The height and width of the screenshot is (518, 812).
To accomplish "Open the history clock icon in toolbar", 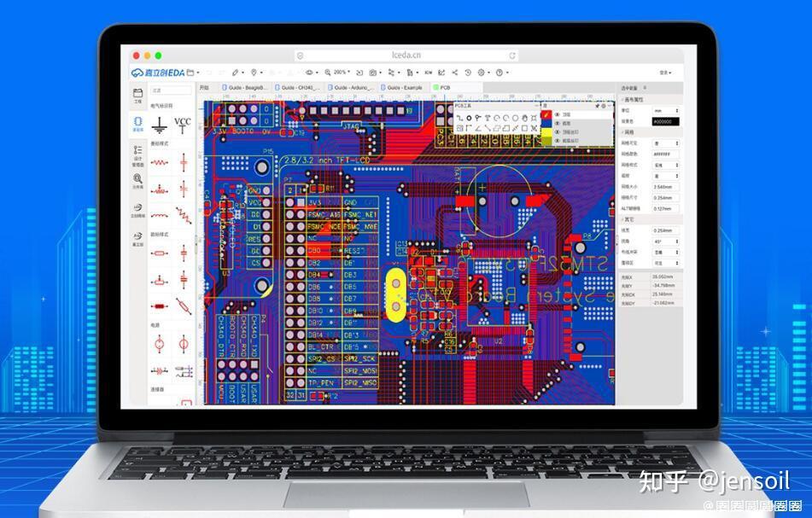I will click(468, 73).
